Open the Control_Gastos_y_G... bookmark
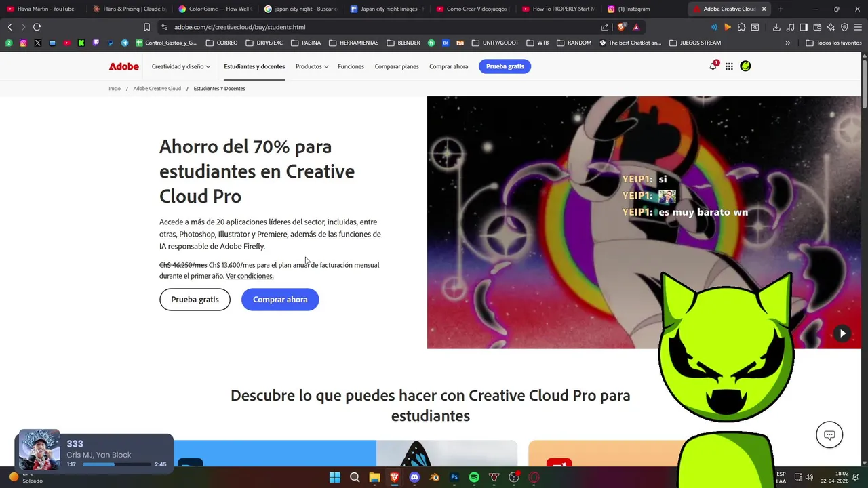This screenshot has height=488, width=868. 166,43
